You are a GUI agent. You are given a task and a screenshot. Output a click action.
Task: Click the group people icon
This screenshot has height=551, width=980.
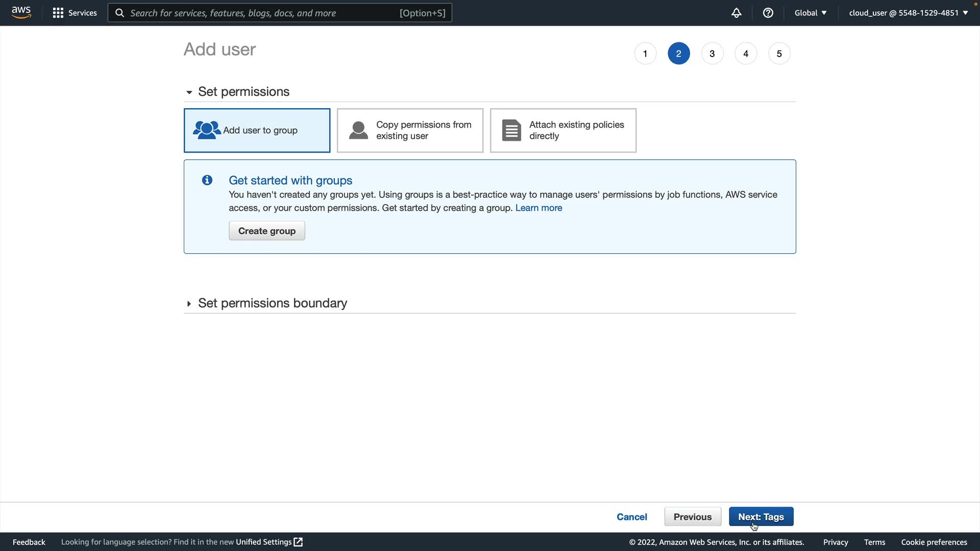coord(206,130)
